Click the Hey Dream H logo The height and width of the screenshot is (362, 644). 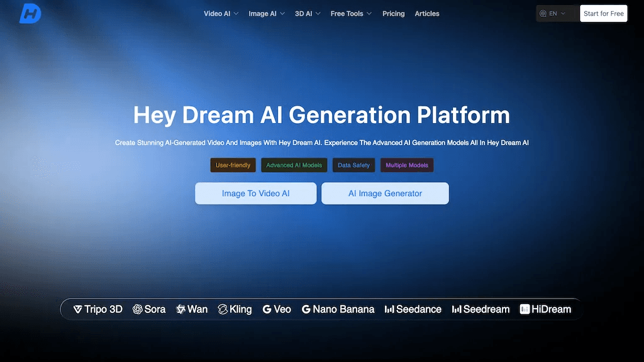(x=30, y=14)
